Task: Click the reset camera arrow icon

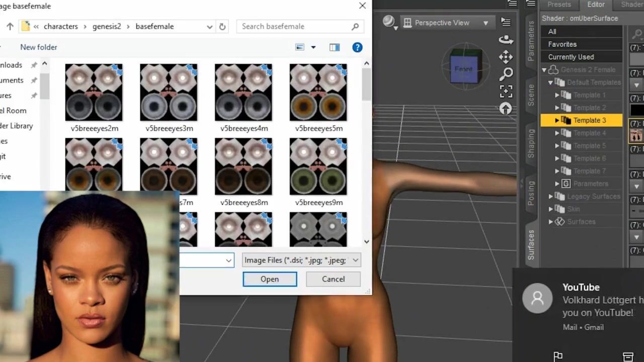Action: (x=506, y=109)
